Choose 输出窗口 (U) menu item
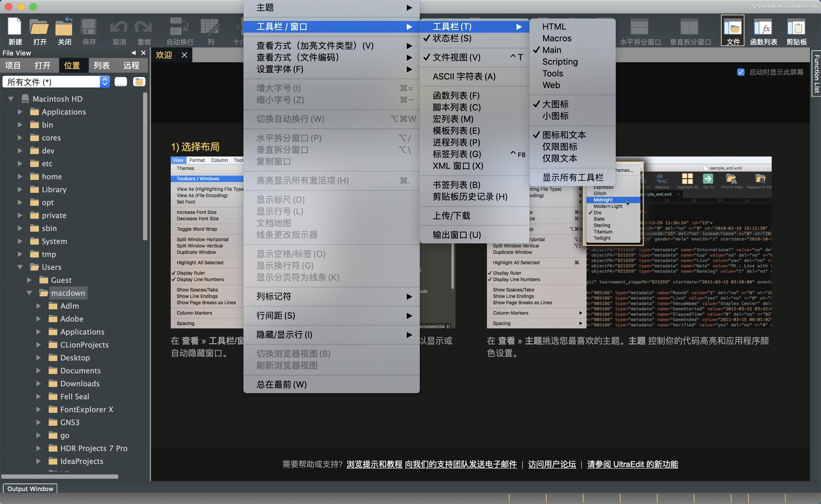821x504 pixels. click(474, 235)
